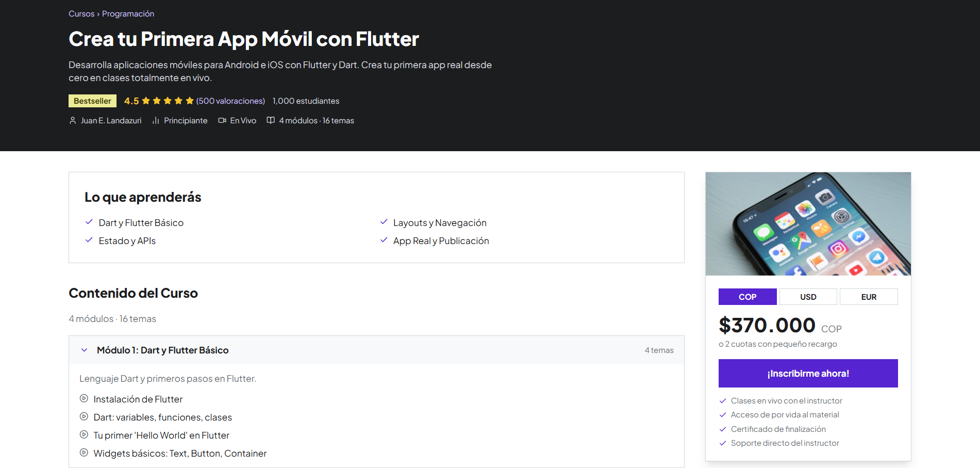The width and height of the screenshot is (980, 468).
Task: Click checkmark beside Soporte directo del instructor
Action: (723, 443)
